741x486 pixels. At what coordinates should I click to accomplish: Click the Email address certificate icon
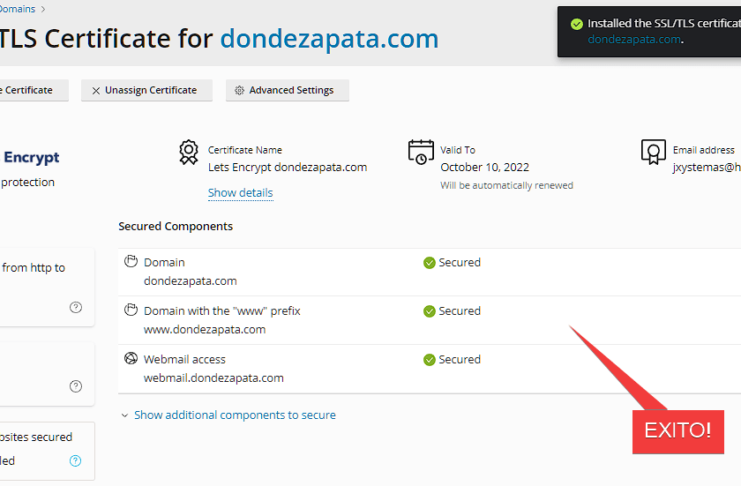tap(653, 152)
